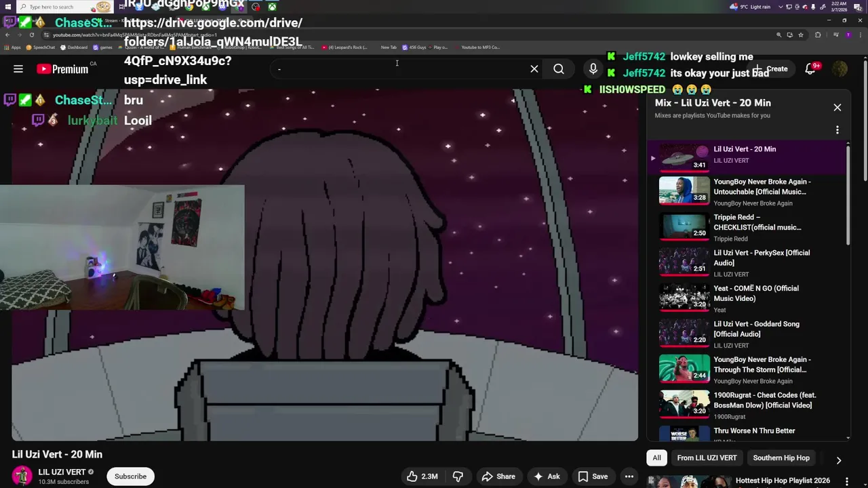This screenshot has width=868, height=488.
Task: Open the YouTube hamburger guide menu
Action: coord(18,68)
